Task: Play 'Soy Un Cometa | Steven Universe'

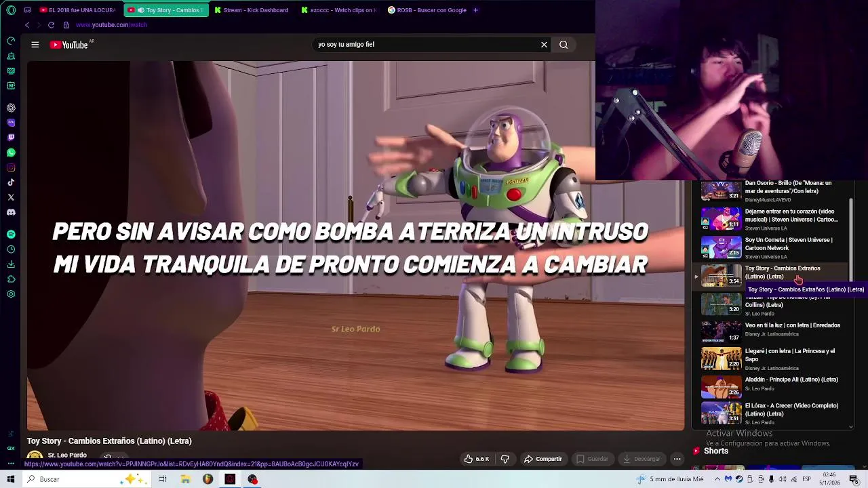Action: (x=789, y=244)
